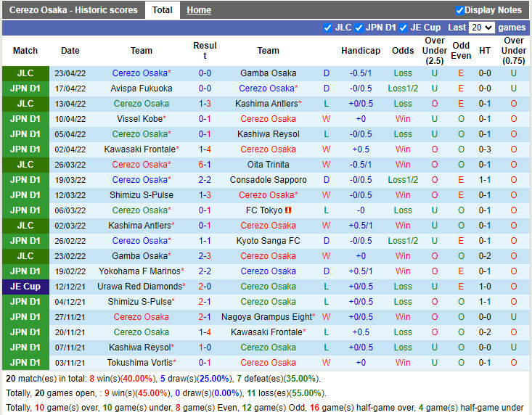Open Yokohama F Marinos team link
Screen dimensions: 532x415
139,271
